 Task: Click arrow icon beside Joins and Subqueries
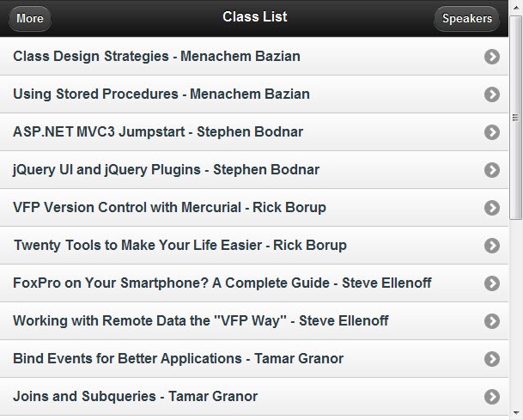pyautogui.click(x=492, y=397)
